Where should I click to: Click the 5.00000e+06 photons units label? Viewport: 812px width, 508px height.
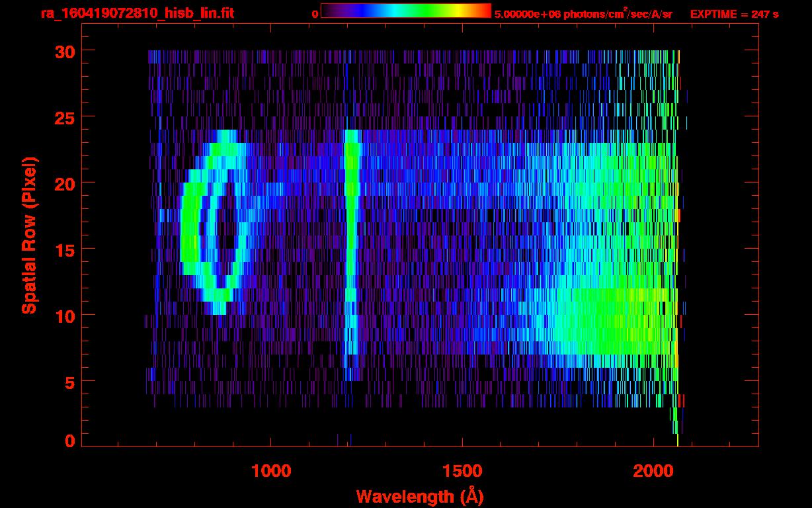point(583,14)
